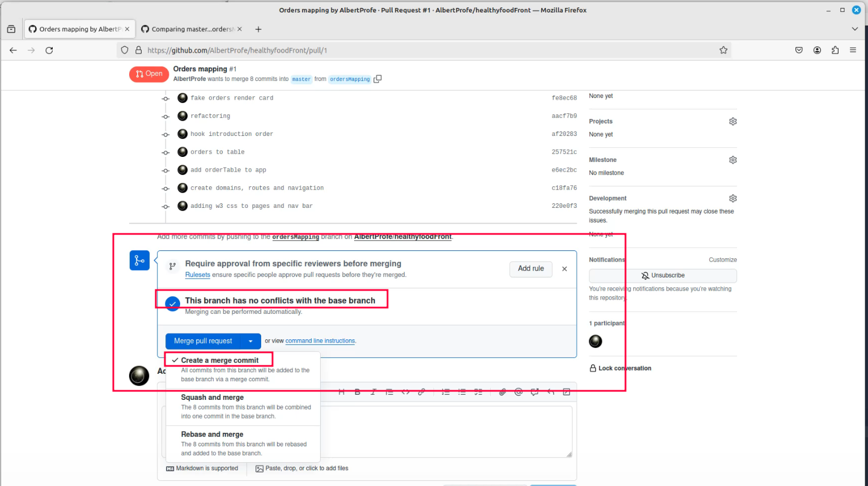
Task: Open the Rulesets link
Action: tap(198, 275)
